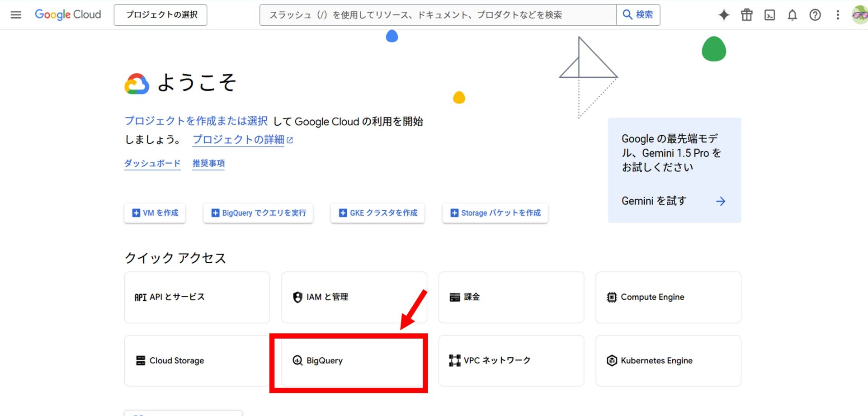Open the Compute Engine card
The height and width of the screenshot is (416, 868).
(x=668, y=297)
